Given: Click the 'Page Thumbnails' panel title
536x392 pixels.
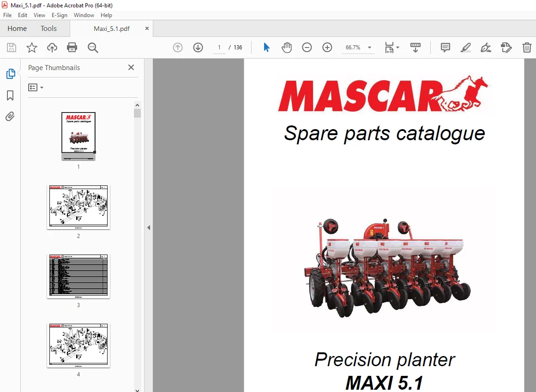Looking at the screenshot, I should pyautogui.click(x=54, y=68).
